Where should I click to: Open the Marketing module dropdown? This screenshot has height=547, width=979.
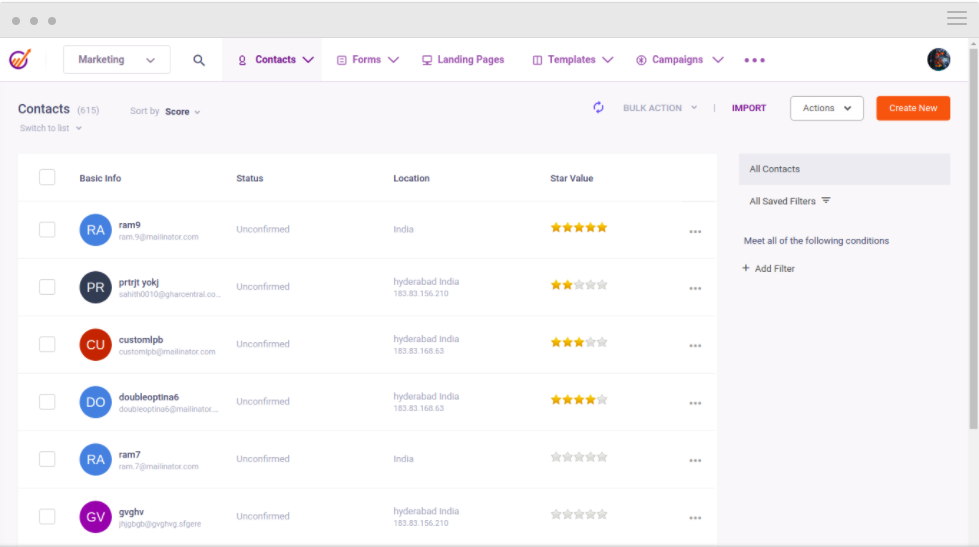pyautogui.click(x=116, y=60)
